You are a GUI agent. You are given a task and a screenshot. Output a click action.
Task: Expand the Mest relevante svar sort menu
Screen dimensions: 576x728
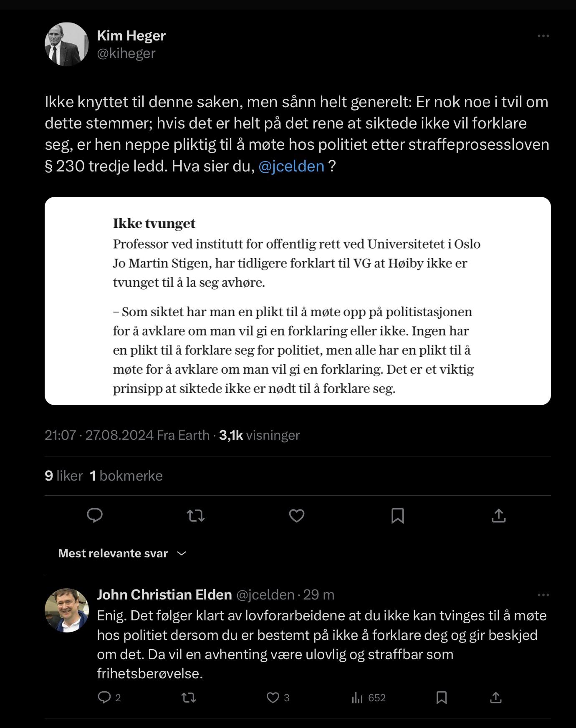coord(122,553)
